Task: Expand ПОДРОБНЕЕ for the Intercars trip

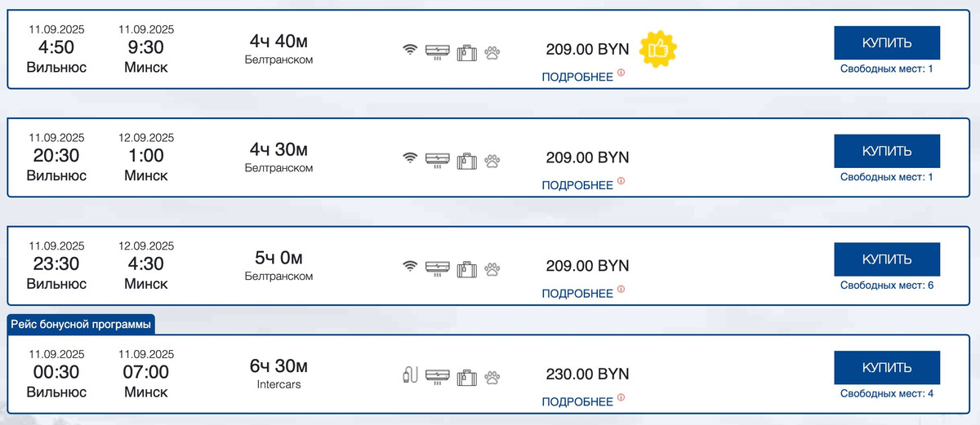Action: pos(577,402)
